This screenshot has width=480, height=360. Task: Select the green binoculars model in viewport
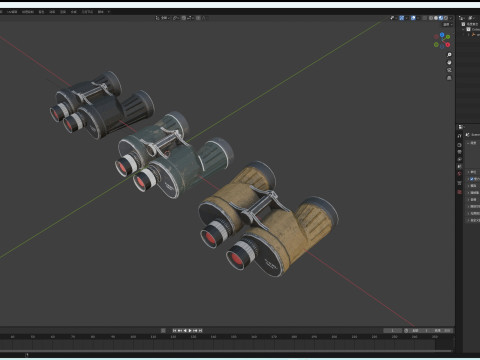click(173, 155)
